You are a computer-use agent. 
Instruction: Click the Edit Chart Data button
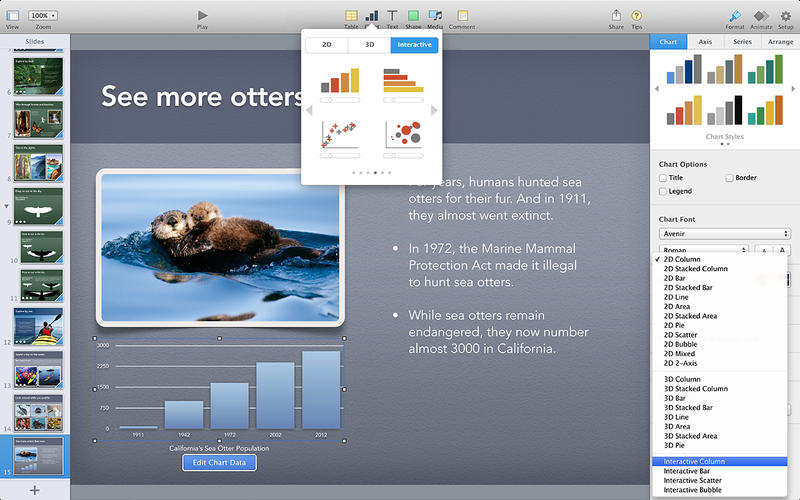pyautogui.click(x=219, y=463)
